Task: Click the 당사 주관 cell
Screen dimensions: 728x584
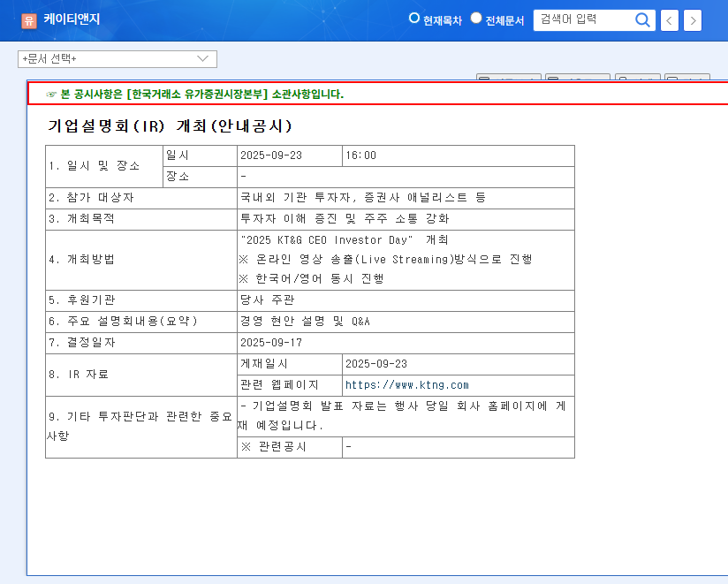Action: pyautogui.click(x=406, y=300)
